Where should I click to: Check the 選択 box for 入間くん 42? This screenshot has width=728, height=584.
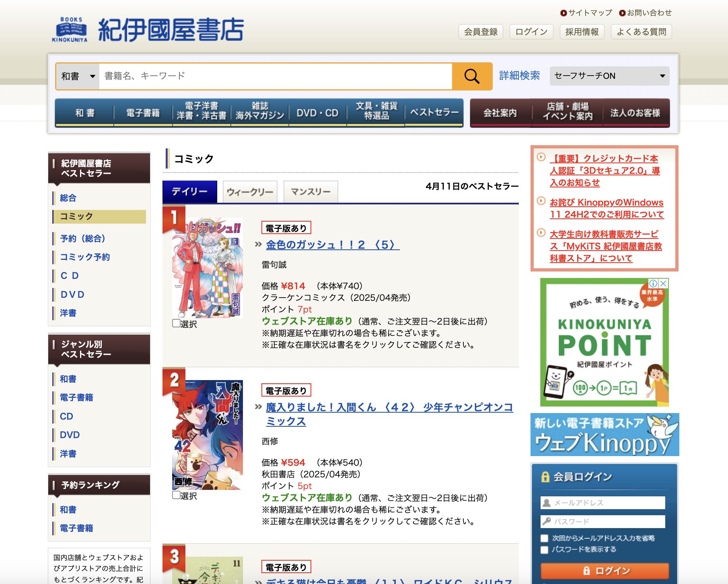176,495
